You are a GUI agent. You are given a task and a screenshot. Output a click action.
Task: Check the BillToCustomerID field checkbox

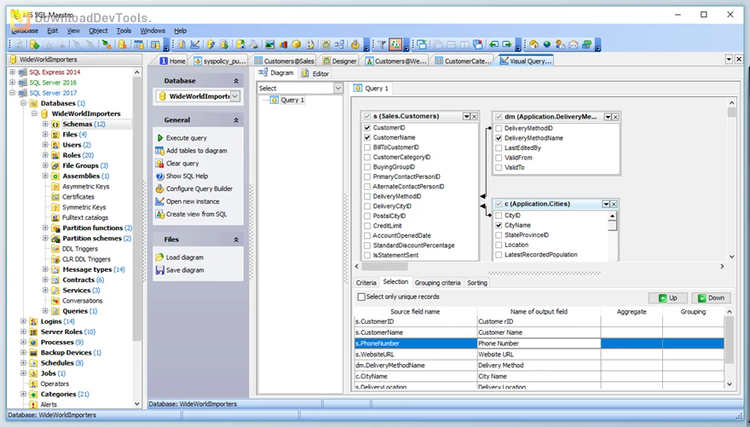coord(367,147)
